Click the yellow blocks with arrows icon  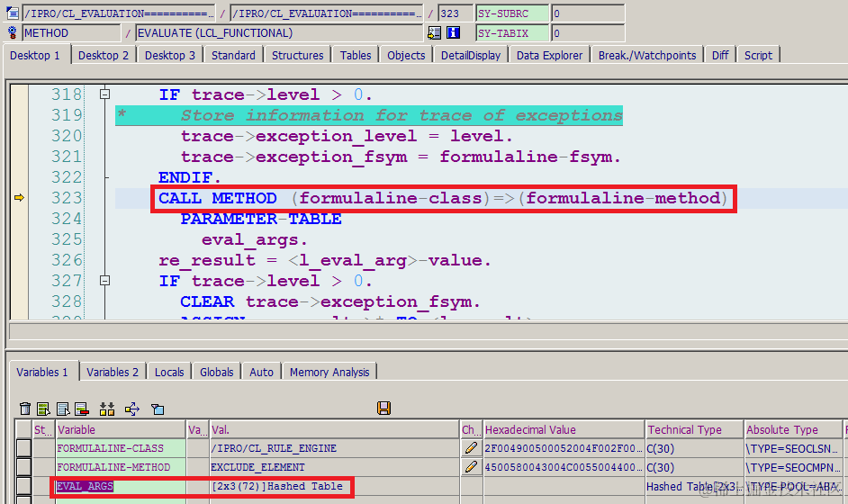(107, 409)
